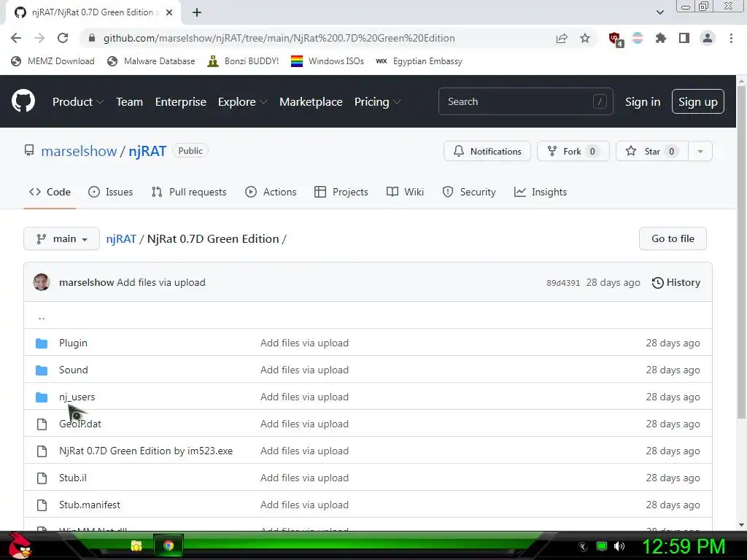This screenshot has width=747, height=560.
Task: Click the nj_users folder icon
Action: click(42, 397)
